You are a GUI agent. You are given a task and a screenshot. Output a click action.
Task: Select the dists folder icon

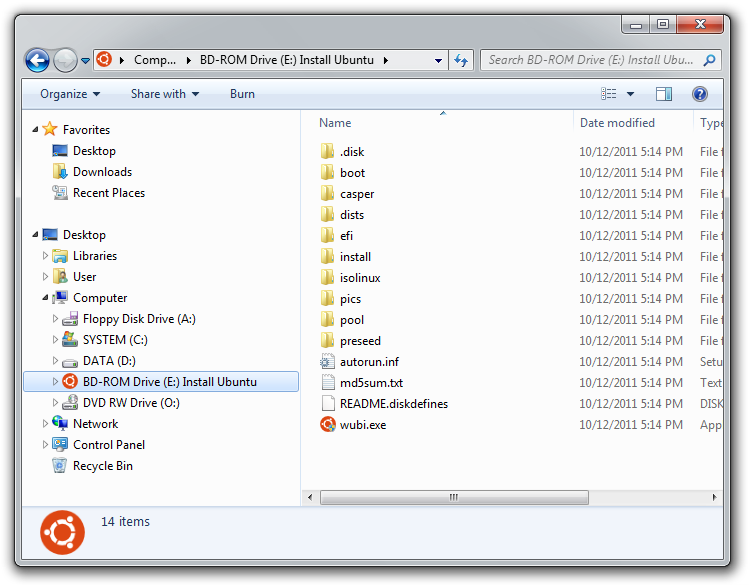327,214
